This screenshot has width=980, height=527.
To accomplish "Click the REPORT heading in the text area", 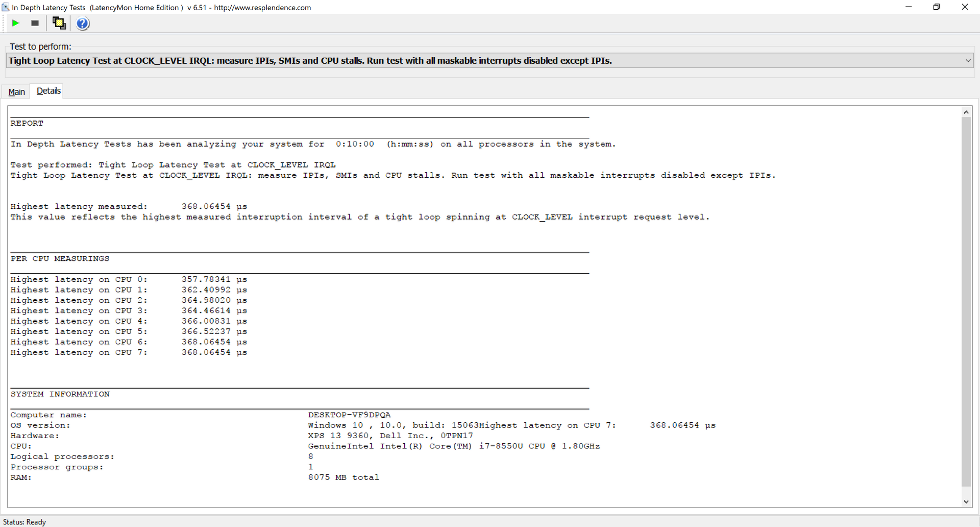I will [x=27, y=124].
